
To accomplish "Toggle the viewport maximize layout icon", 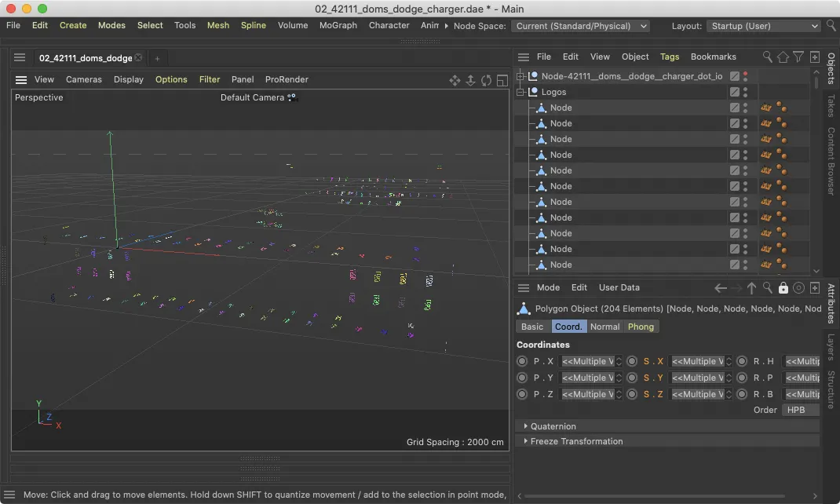I will [501, 80].
